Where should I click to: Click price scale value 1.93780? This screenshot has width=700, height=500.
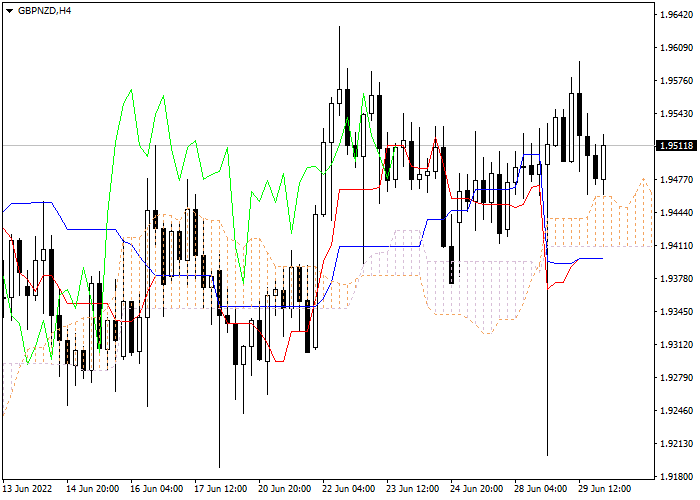676,279
